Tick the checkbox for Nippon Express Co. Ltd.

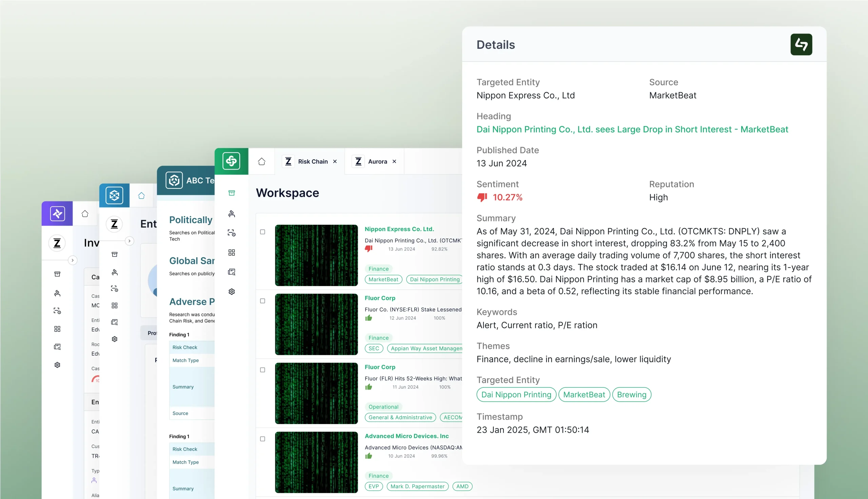tap(262, 232)
